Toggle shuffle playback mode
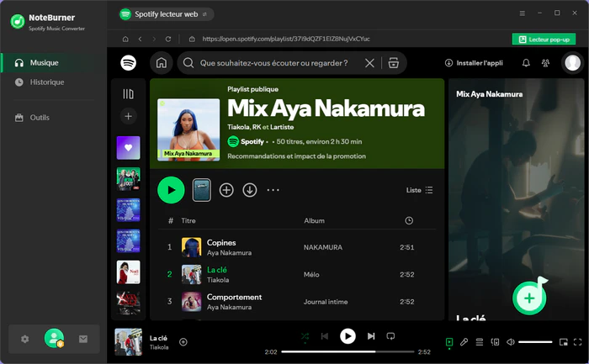The width and height of the screenshot is (589, 364). (305, 336)
